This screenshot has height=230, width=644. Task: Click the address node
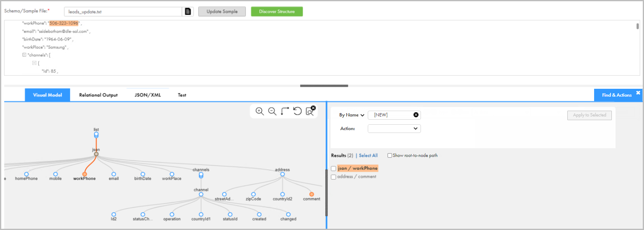282,174
